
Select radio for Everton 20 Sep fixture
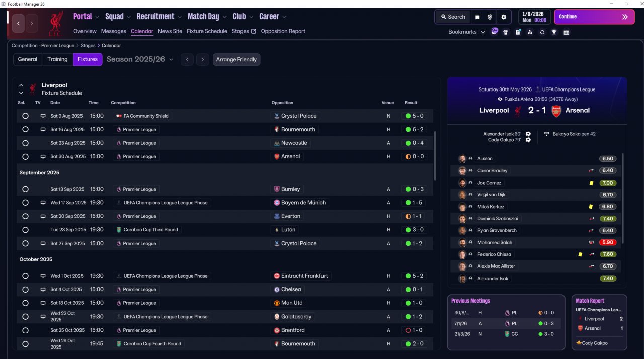coord(25,216)
